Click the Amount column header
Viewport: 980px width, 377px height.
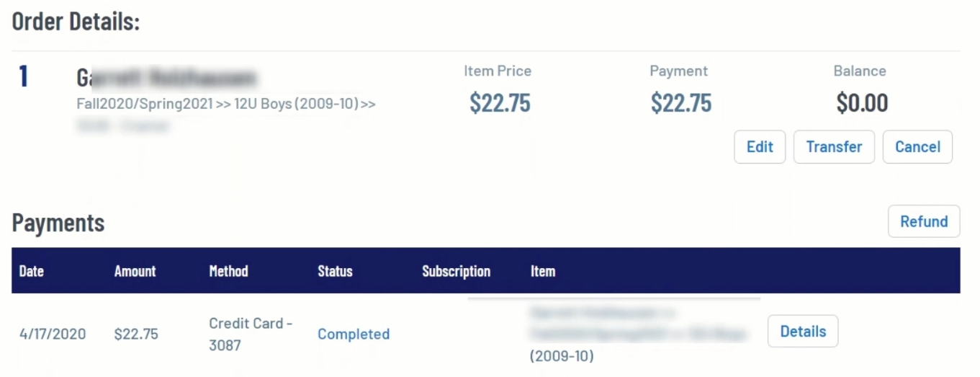coord(135,271)
